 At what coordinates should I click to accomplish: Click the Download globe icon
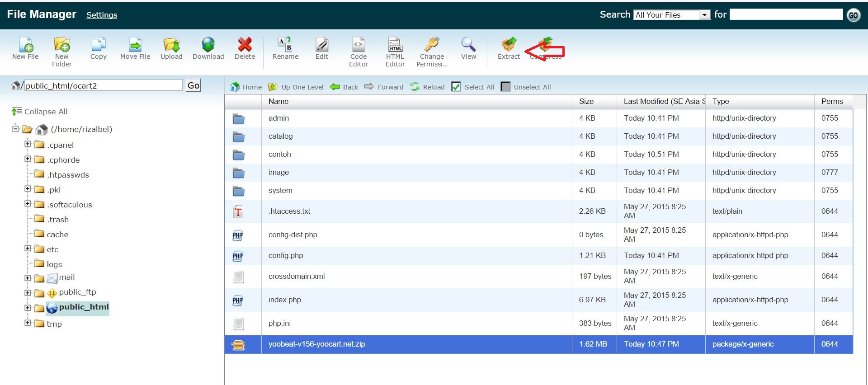pos(208,45)
